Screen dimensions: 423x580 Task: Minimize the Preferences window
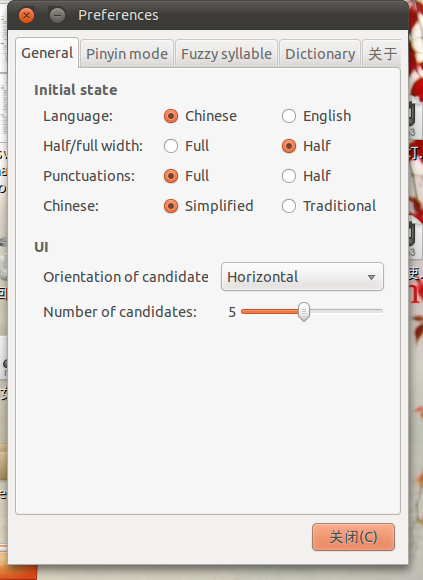(x=57, y=16)
